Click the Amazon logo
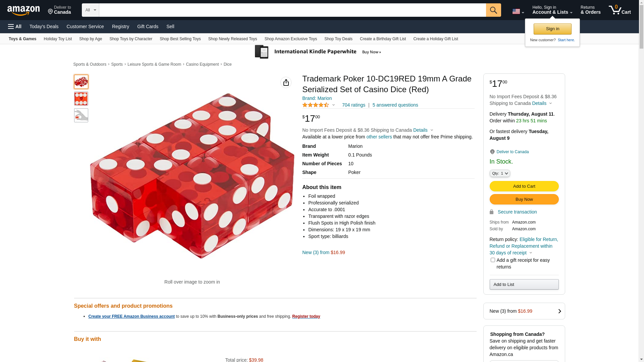Viewport: 644px width, 362px height. (23, 10)
